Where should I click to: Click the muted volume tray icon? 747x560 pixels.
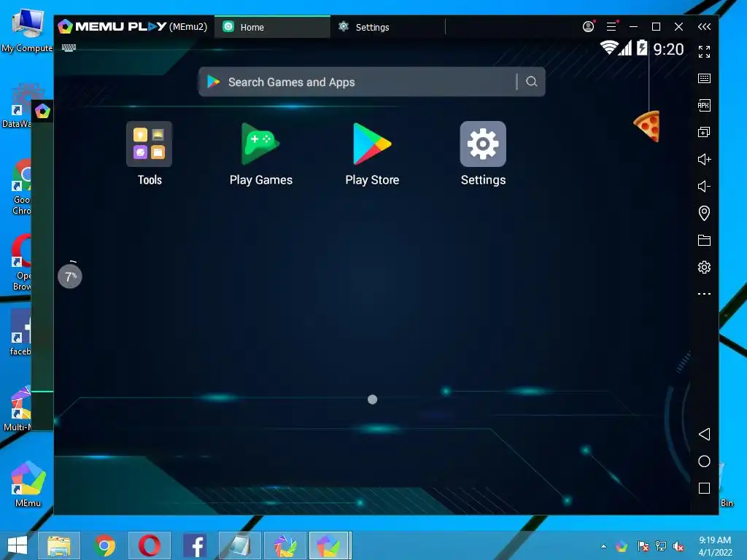point(678,546)
